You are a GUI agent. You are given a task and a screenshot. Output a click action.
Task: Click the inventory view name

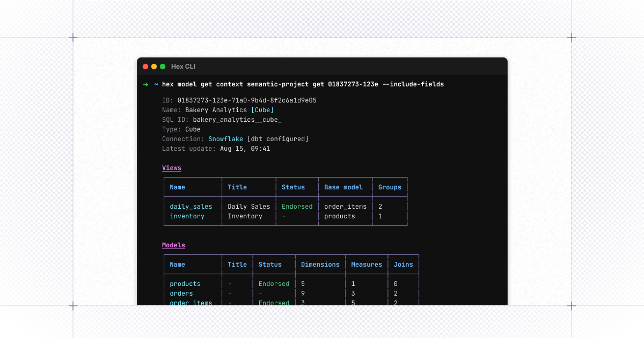click(187, 216)
